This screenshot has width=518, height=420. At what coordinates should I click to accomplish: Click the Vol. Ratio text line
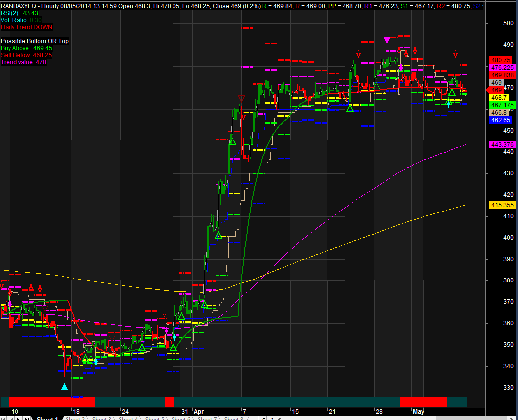[x=21, y=20]
